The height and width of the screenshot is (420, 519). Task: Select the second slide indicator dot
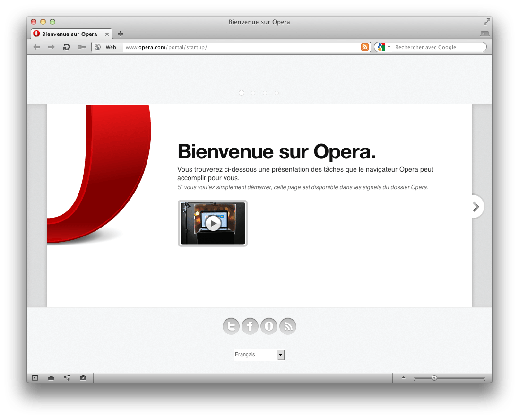click(x=253, y=93)
